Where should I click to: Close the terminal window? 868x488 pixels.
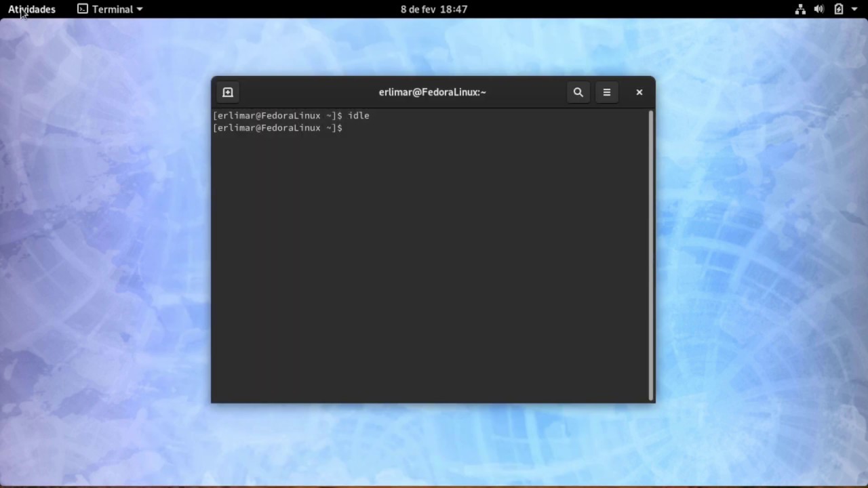pyautogui.click(x=639, y=92)
